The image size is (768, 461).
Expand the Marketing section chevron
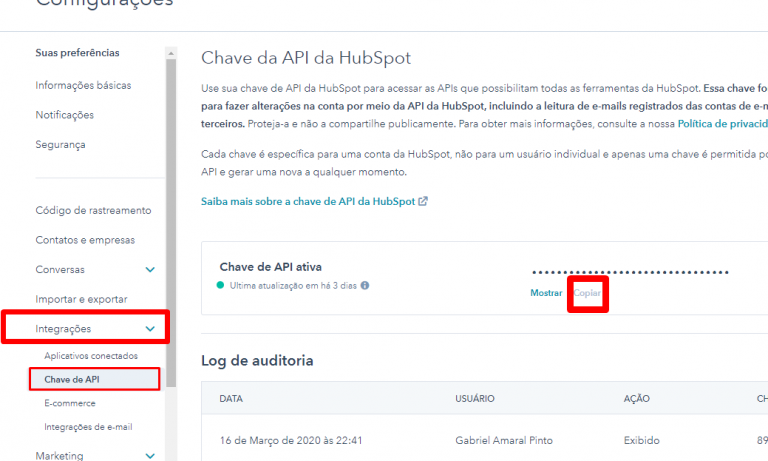[x=150, y=456]
